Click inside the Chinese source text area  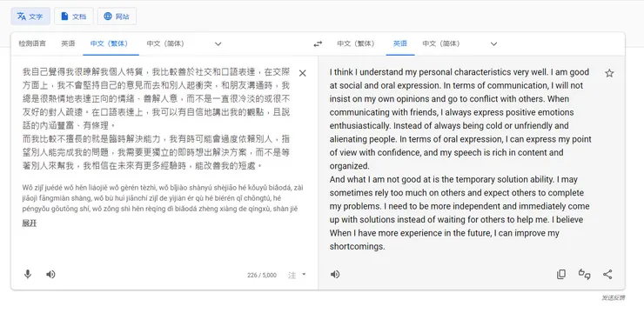(157, 119)
